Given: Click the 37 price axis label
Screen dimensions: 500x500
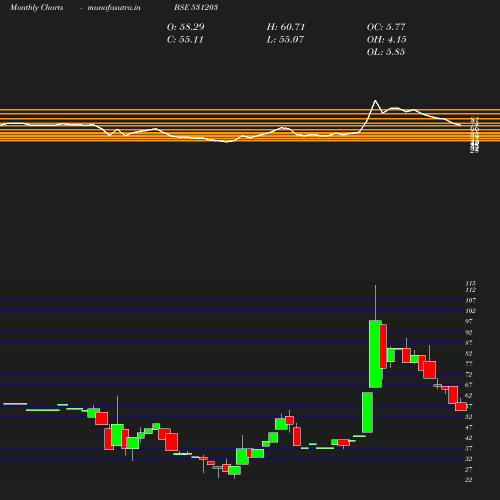Looking at the screenshot, I should [x=469, y=448].
